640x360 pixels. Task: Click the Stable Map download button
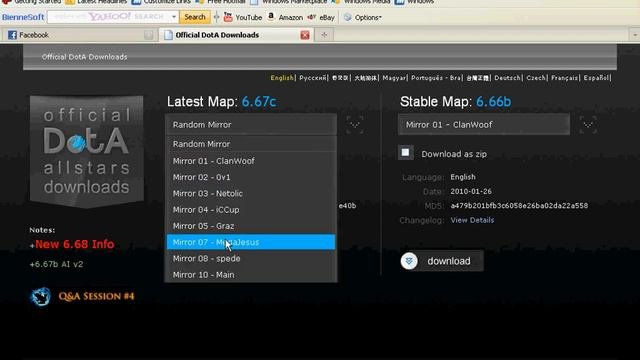pos(442,261)
